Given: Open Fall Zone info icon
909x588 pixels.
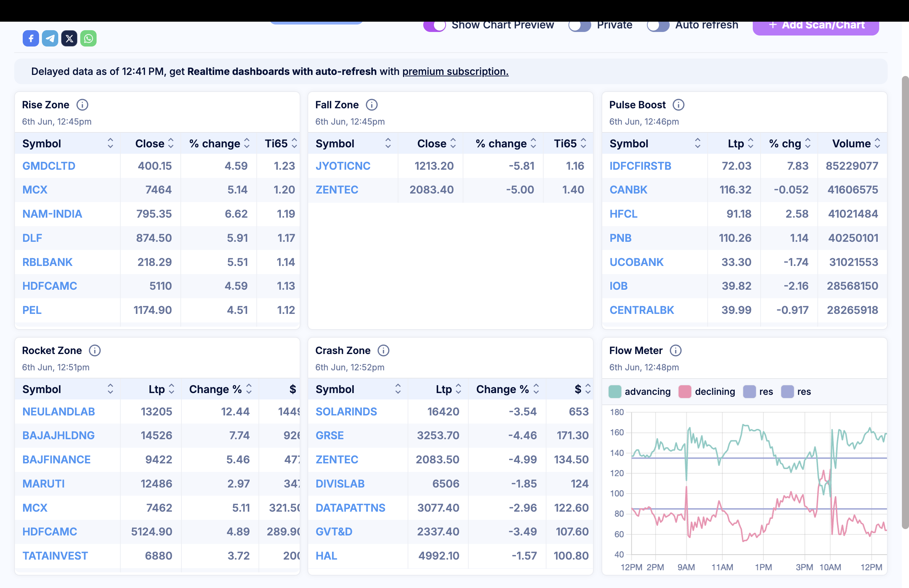Looking at the screenshot, I should (x=372, y=105).
